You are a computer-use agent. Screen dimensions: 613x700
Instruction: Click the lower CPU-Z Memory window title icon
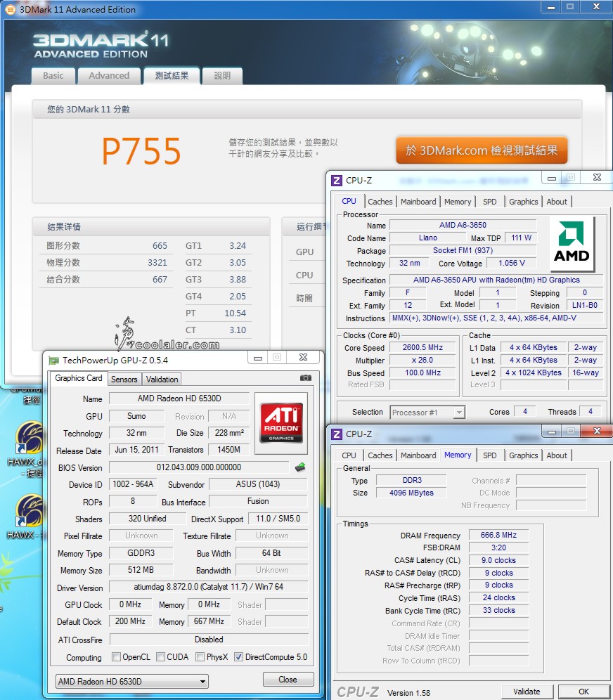tap(337, 434)
